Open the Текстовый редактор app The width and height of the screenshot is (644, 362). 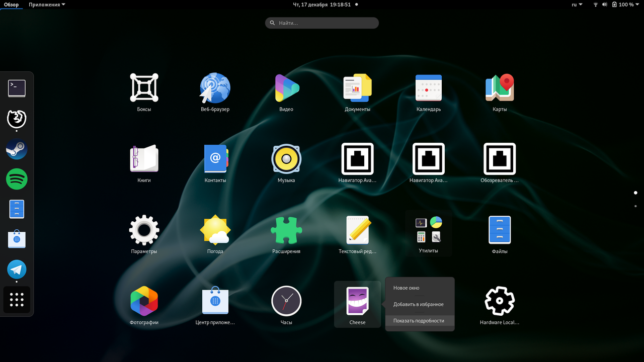pyautogui.click(x=357, y=230)
